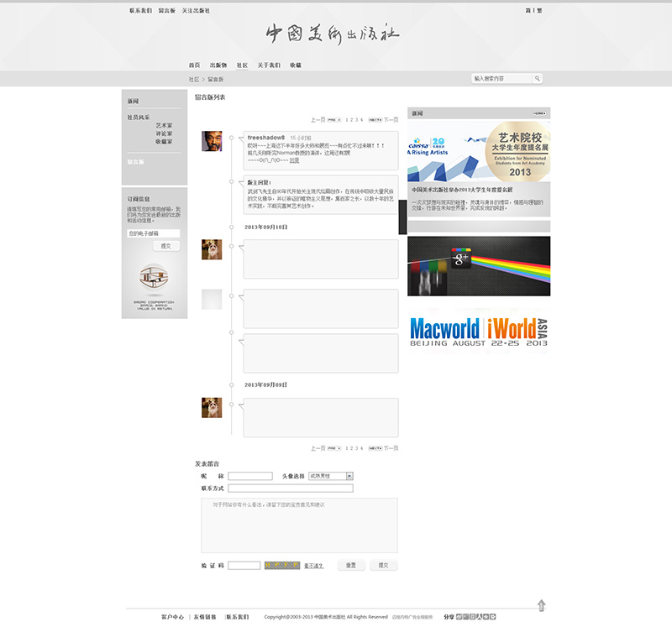Click the last share icon in footer
Screen dimensions: 672x627
click(493, 617)
